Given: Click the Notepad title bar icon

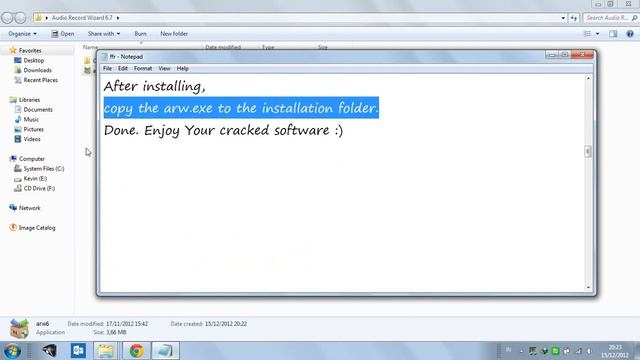Looking at the screenshot, I should pos(104,57).
